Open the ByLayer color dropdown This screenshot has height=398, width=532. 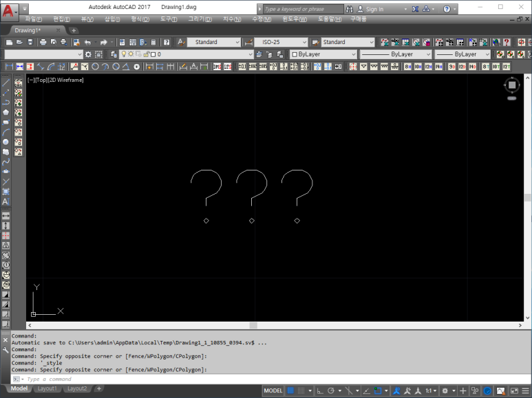tap(353, 54)
